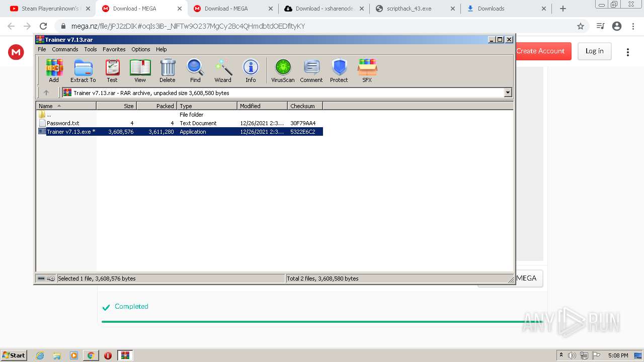Sort by the Size column header
644x362 pixels.
coord(116,106)
